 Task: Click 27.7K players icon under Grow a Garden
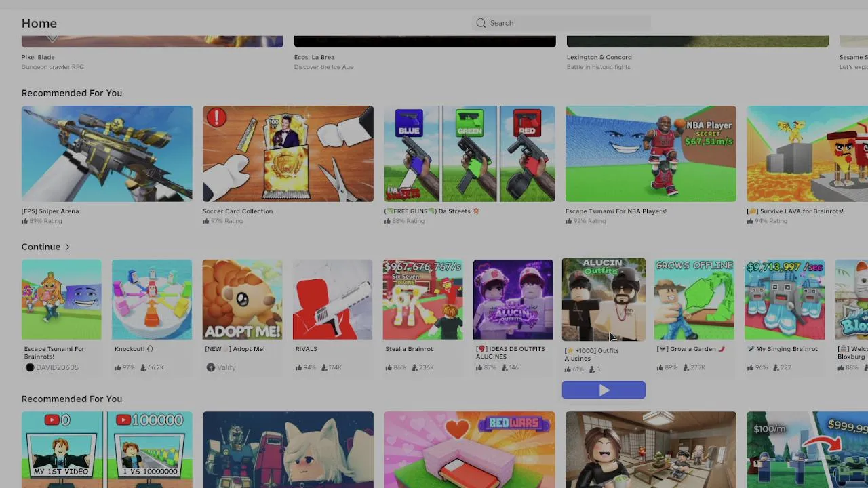coord(685,367)
